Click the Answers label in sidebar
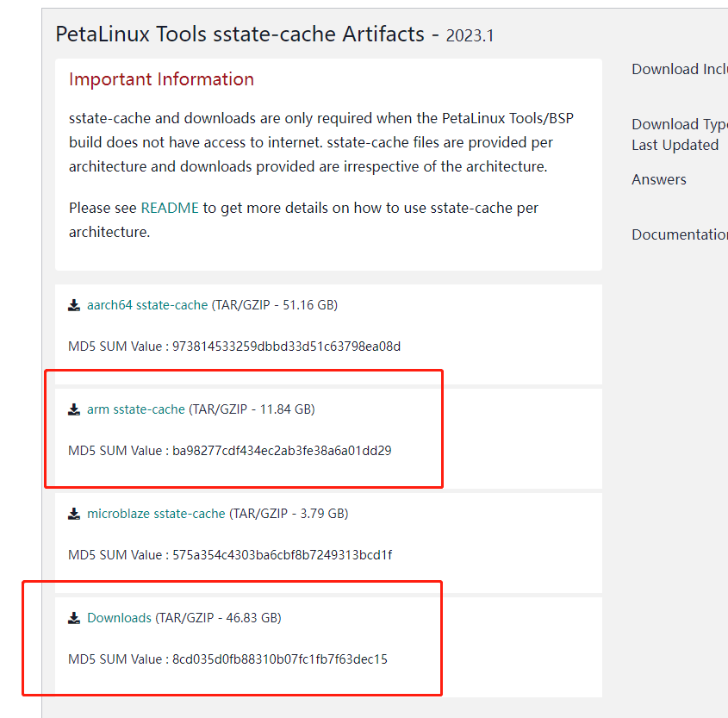Viewport: 728px width, 718px height. coord(659,180)
